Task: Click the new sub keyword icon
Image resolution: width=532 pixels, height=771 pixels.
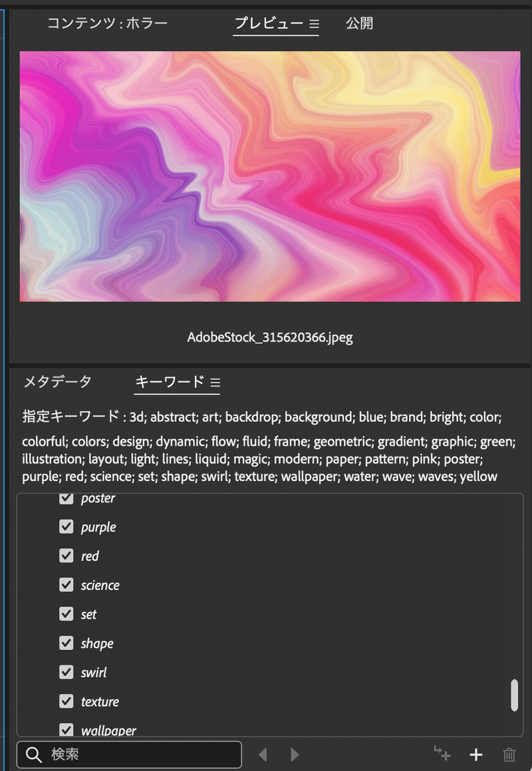Action: point(442,753)
